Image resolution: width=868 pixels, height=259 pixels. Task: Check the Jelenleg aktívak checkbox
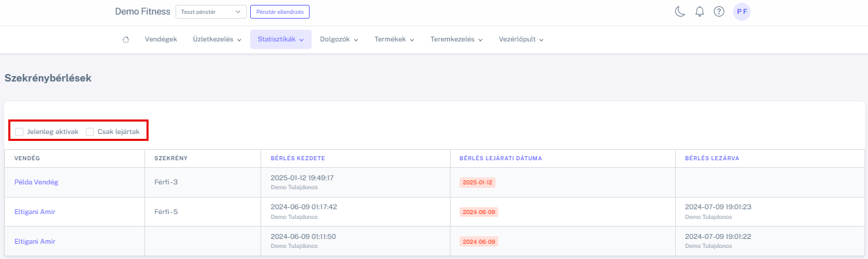click(x=19, y=131)
